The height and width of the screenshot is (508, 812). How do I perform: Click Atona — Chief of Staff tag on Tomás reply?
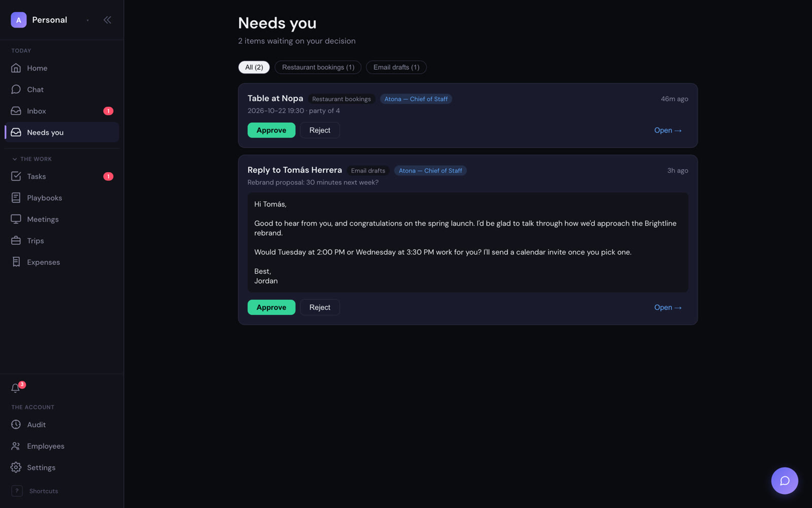tap(430, 171)
